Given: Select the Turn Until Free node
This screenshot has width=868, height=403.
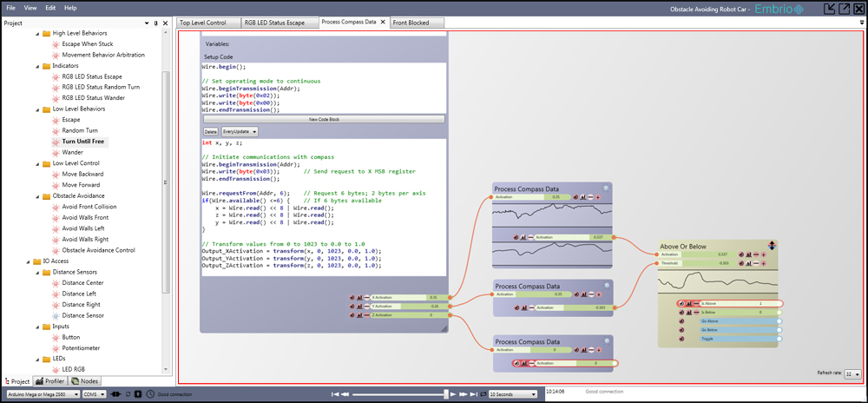Looking at the screenshot, I should (83, 142).
